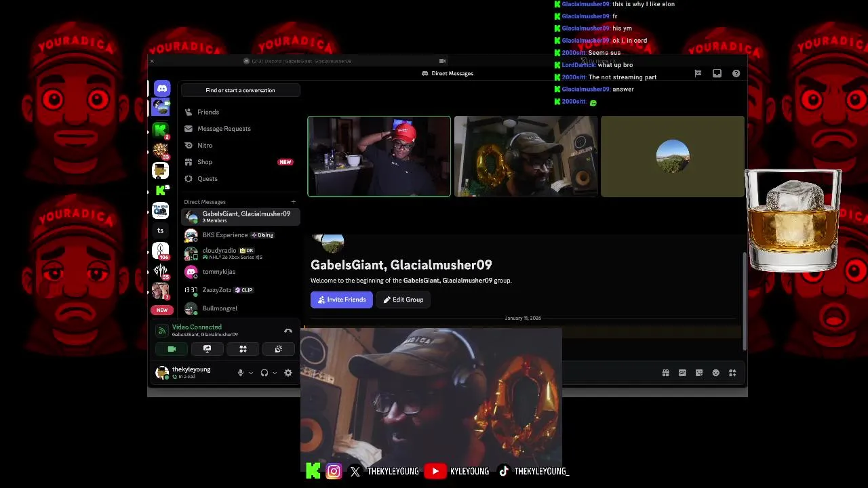
Task: Expand headphone output options arrow
Action: [275, 373]
